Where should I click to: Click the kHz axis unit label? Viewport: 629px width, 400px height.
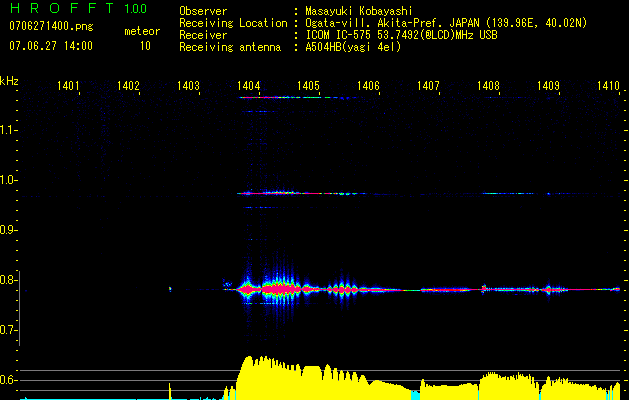9,81
